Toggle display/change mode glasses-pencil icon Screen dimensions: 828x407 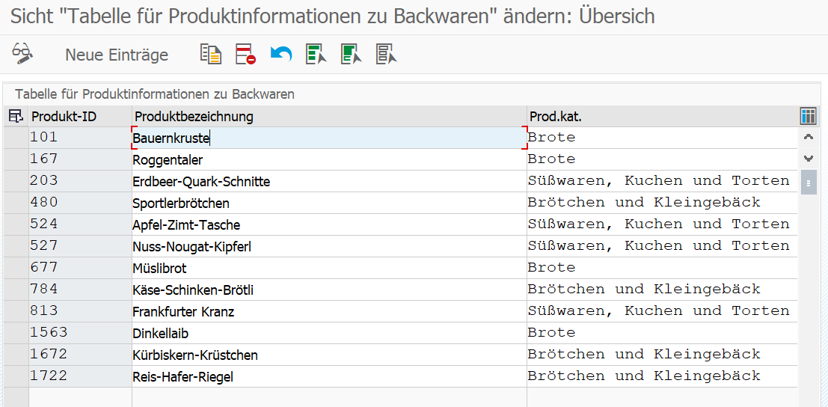23,54
